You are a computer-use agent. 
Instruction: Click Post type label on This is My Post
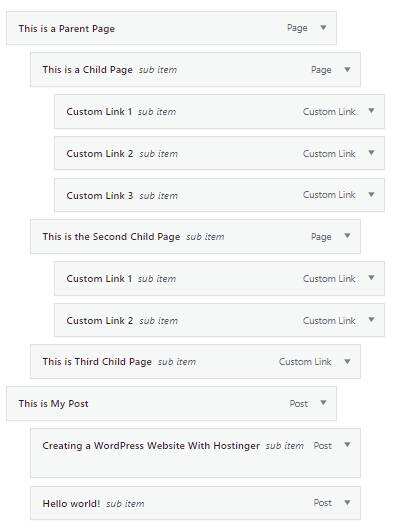point(299,403)
